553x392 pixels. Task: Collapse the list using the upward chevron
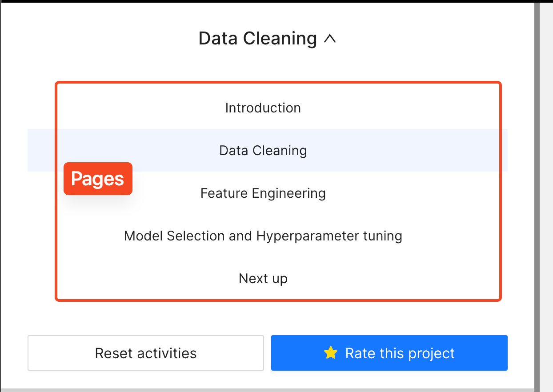click(330, 39)
